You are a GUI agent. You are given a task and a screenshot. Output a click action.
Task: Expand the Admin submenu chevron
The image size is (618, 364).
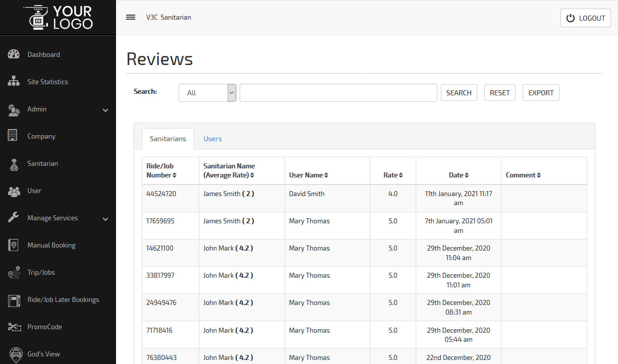tap(105, 110)
